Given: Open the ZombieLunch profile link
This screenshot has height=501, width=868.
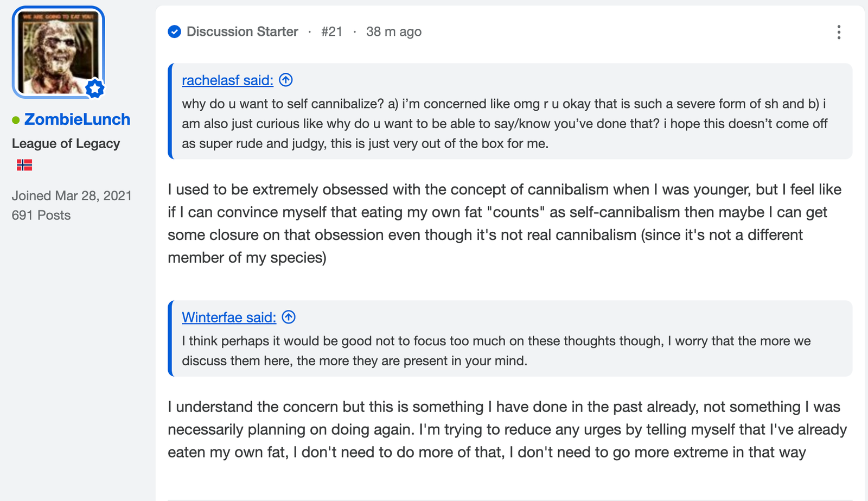Looking at the screenshot, I should tap(77, 119).
